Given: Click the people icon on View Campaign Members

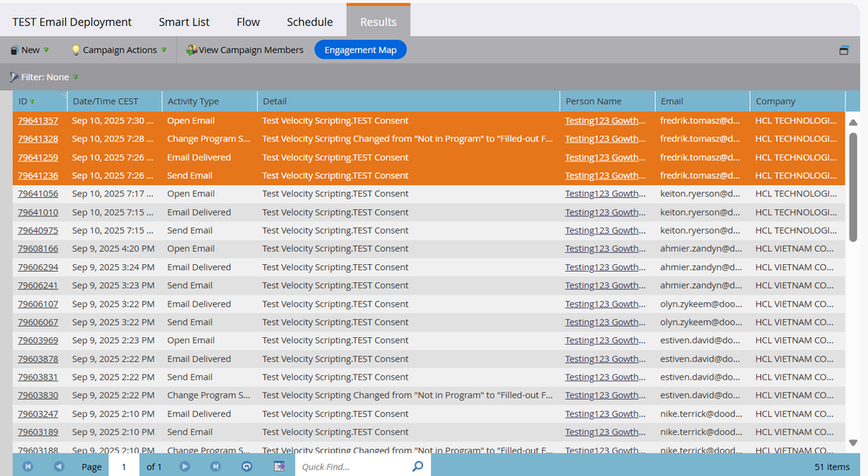Looking at the screenshot, I should tap(191, 50).
